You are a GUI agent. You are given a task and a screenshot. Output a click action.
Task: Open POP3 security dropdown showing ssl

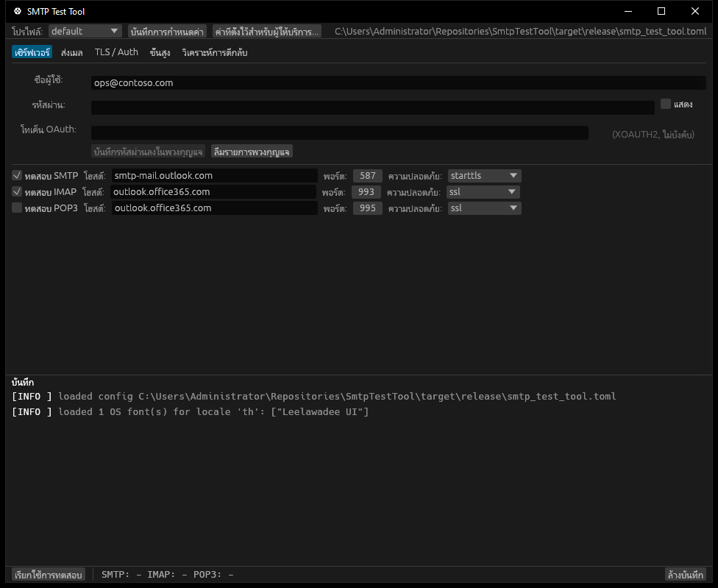tap(484, 208)
